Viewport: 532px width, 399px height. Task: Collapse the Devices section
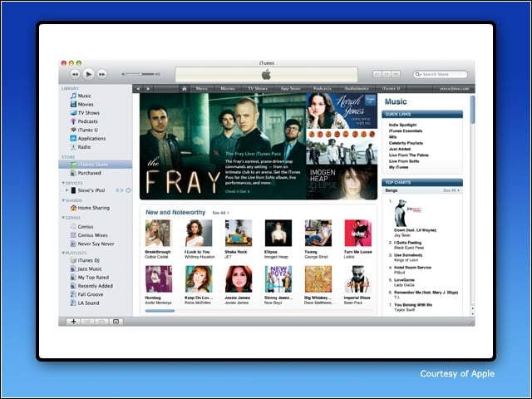tap(63, 183)
